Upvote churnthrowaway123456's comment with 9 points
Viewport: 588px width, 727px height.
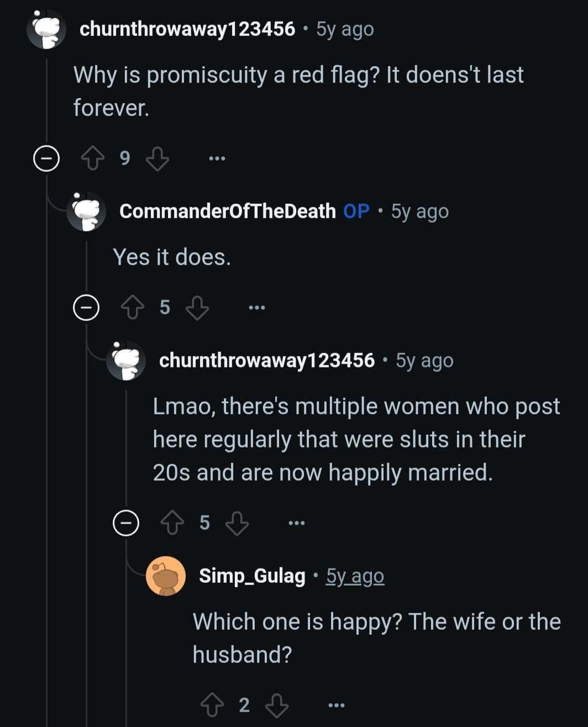click(93, 159)
